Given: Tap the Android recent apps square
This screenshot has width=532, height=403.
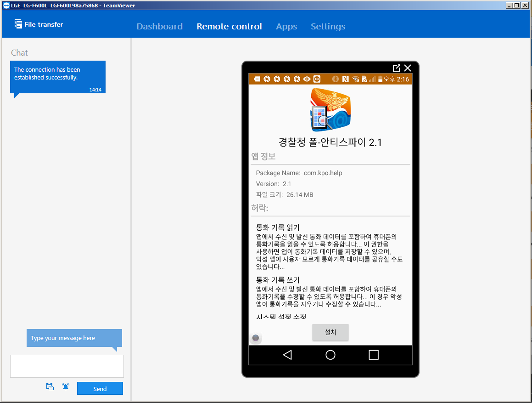Looking at the screenshot, I should tap(374, 355).
